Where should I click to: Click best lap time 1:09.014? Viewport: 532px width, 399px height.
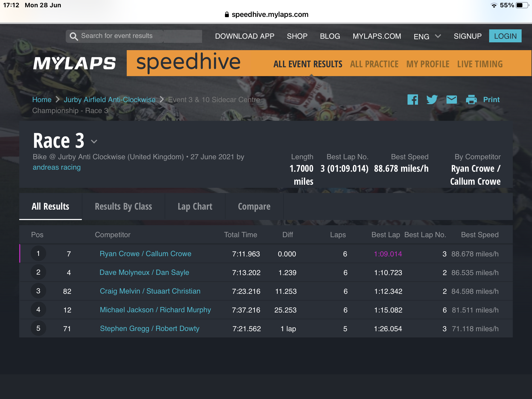coord(388,254)
